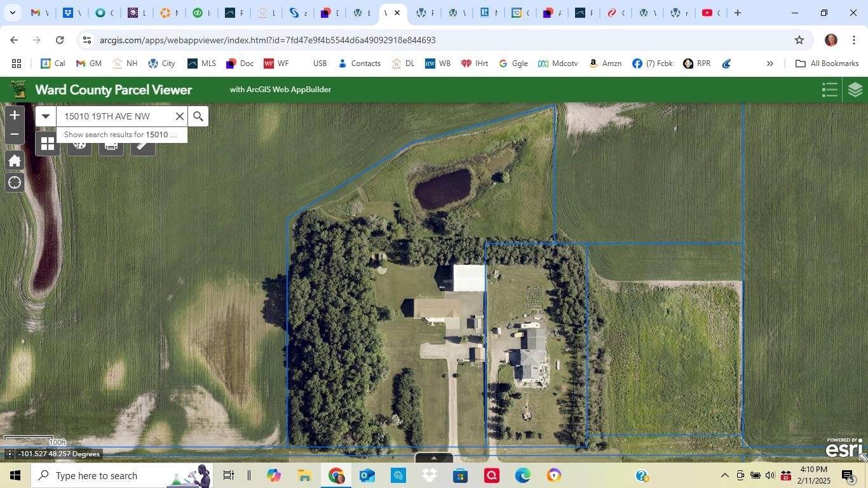Return map to default home extent
Screen dimensions: 868x488
point(15,160)
